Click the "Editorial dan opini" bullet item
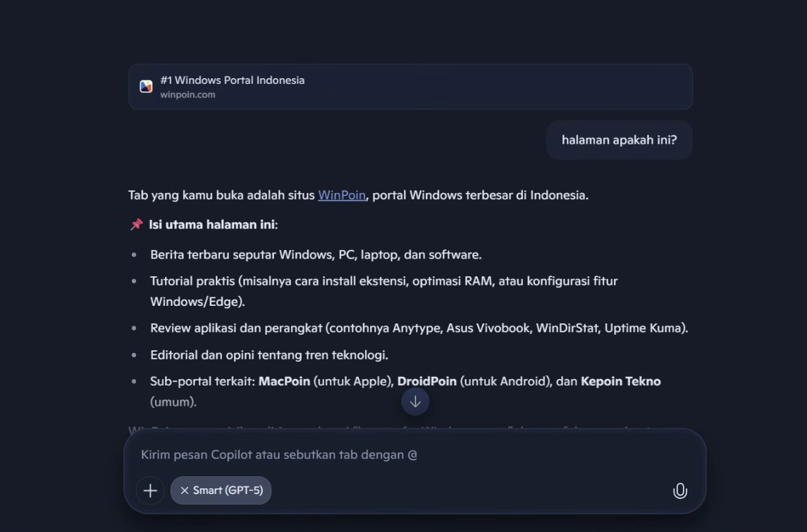Viewport: 807px width, 532px height. [269, 354]
